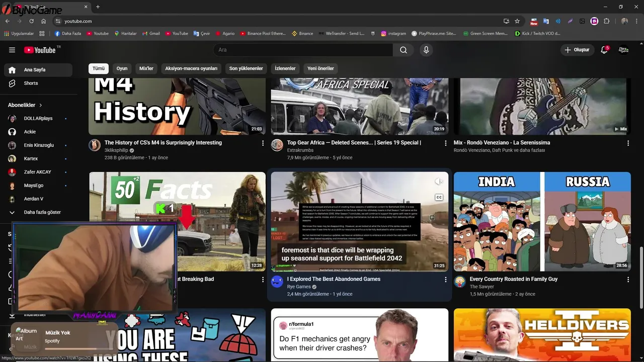Screen dimensions: 644x362
Task: Reload the youtube.com page
Action: pyautogui.click(x=31, y=21)
